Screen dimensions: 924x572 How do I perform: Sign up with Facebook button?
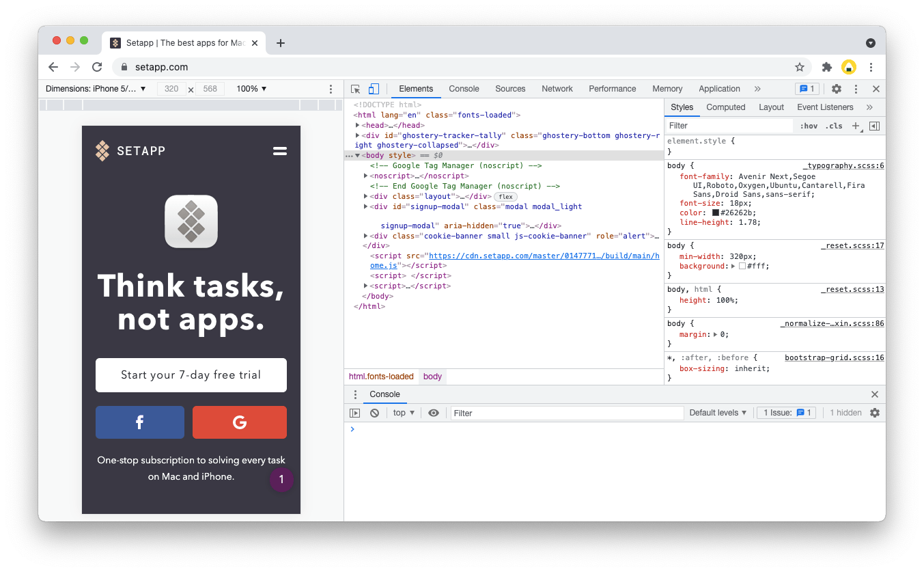tap(140, 422)
